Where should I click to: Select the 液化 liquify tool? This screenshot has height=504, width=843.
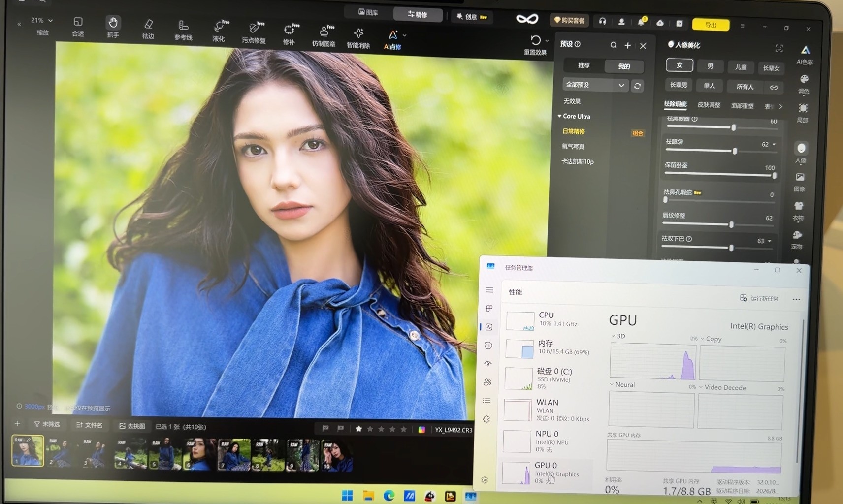[x=219, y=31]
